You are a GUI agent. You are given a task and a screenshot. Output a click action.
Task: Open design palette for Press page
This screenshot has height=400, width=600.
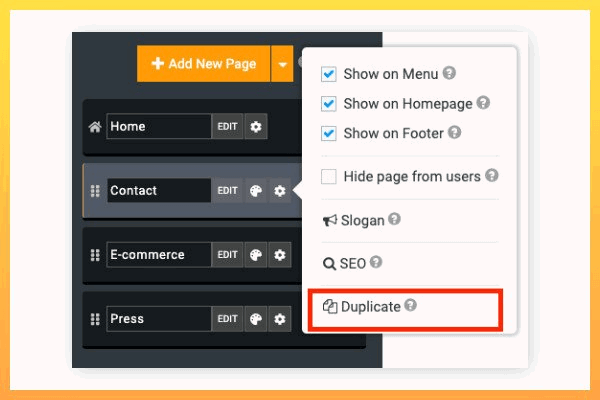(x=256, y=318)
